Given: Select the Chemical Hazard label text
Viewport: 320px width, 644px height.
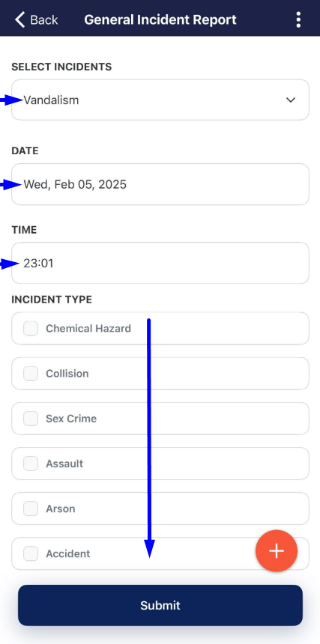Looking at the screenshot, I should click(x=88, y=329).
